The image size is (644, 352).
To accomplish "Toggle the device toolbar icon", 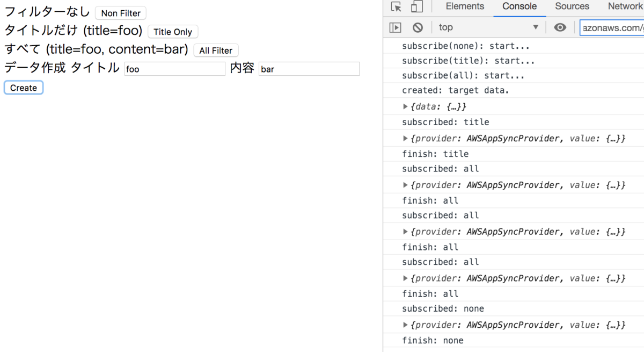I will [416, 6].
